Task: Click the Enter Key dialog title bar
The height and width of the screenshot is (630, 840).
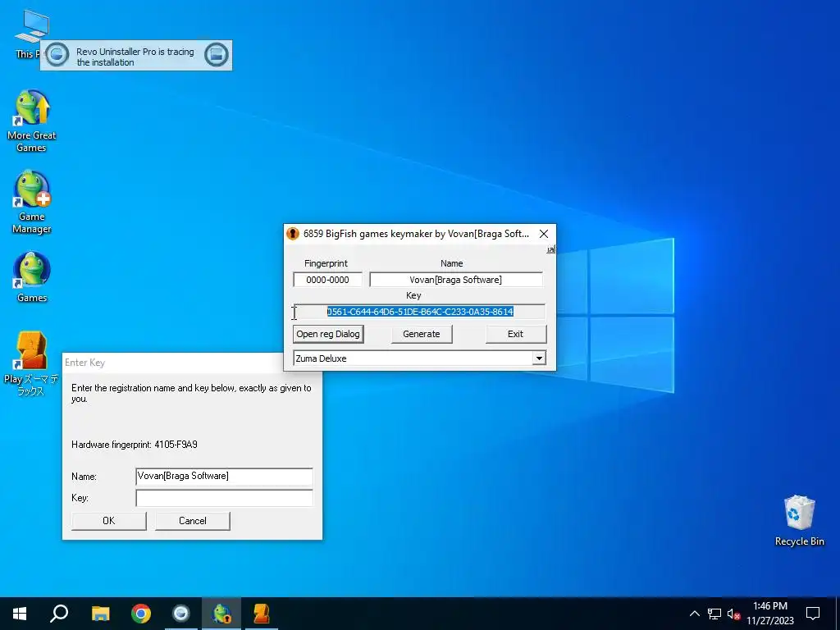Action: (172, 363)
